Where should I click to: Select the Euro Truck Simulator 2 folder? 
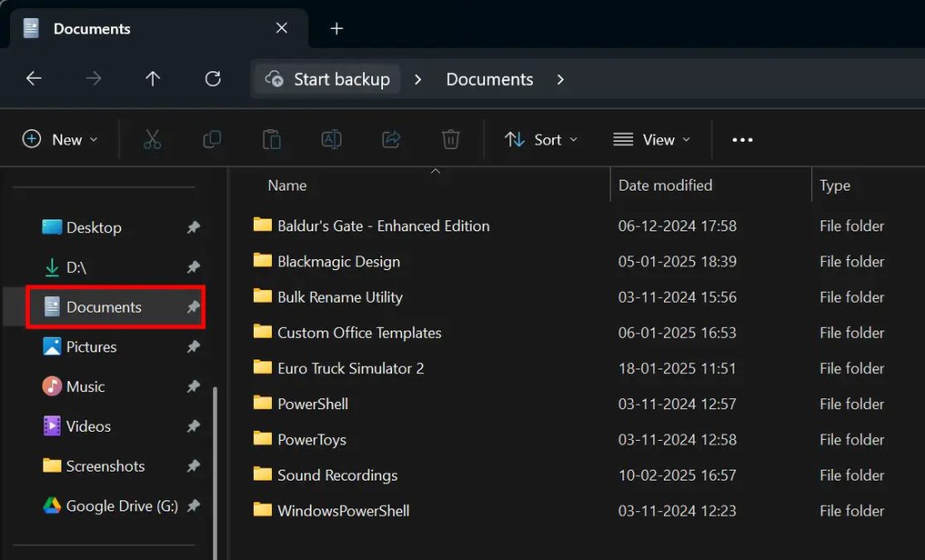(x=350, y=369)
